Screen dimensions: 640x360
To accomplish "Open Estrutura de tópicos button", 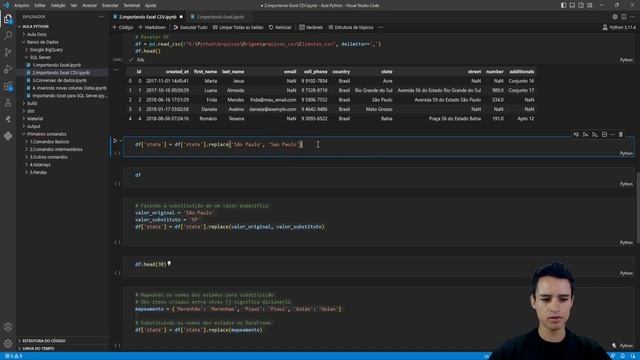I will point(351,27).
